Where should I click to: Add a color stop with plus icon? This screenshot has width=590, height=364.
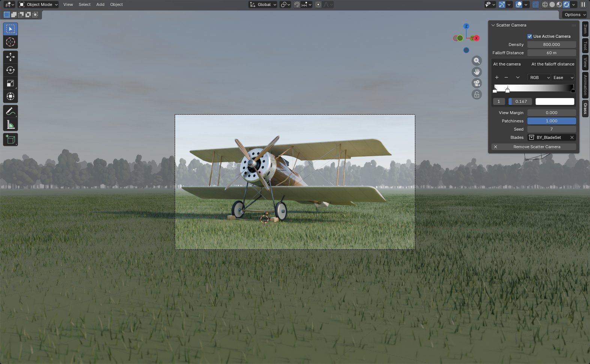click(497, 78)
